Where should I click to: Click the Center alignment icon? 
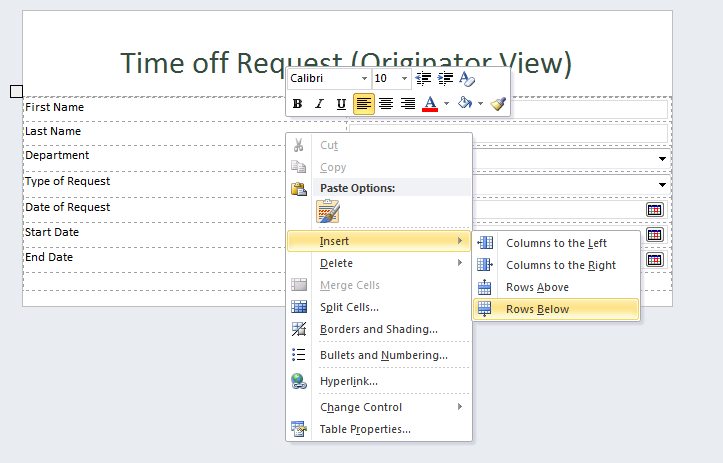385,104
